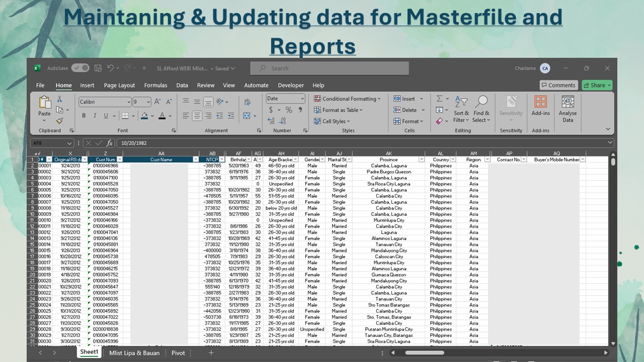Click the Increase Font Size icon
Viewport: 644px width, 362px height.
[156, 102]
